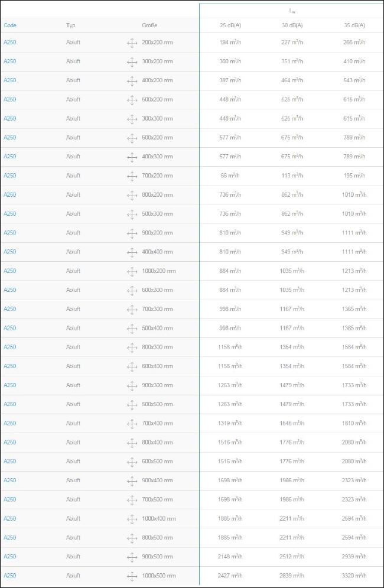Click the 30 dB(A) column header
Viewport: 384px width, 588px height.
(x=292, y=25)
